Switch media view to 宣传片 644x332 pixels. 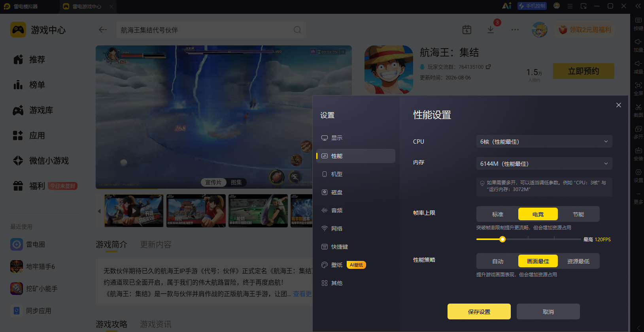click(x=213, y=182)
